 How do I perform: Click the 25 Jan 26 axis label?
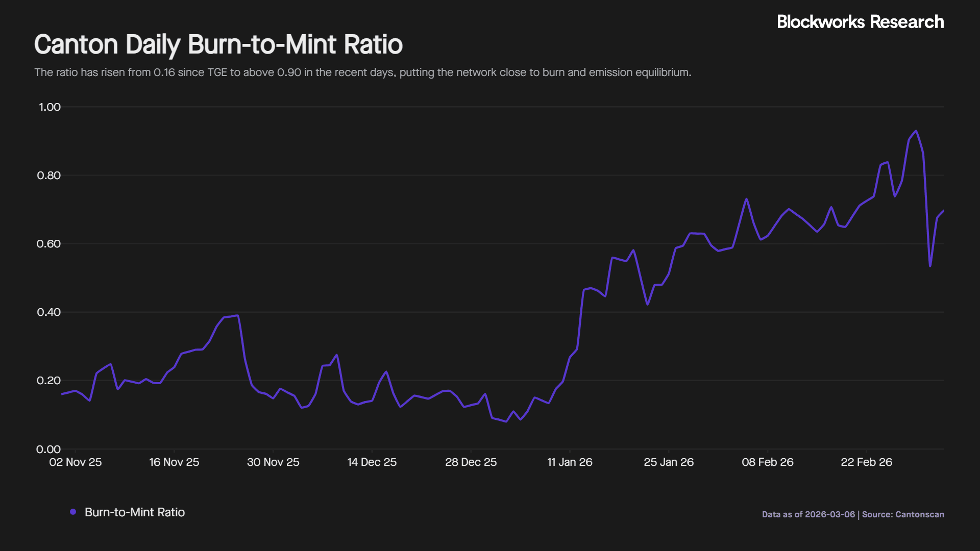pyautogui.click(x=669, y=462)
